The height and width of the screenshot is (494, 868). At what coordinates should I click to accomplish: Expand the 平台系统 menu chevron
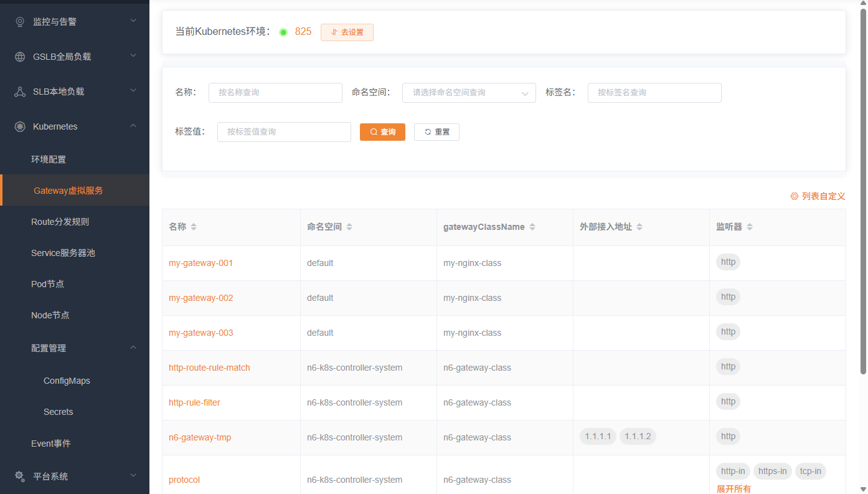coord(133,477)
